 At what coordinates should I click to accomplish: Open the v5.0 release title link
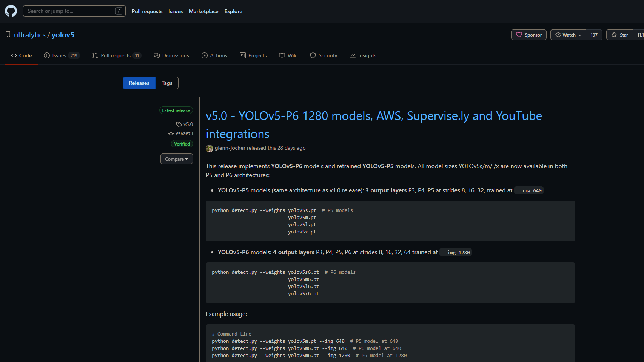click(x=374, y=124)
